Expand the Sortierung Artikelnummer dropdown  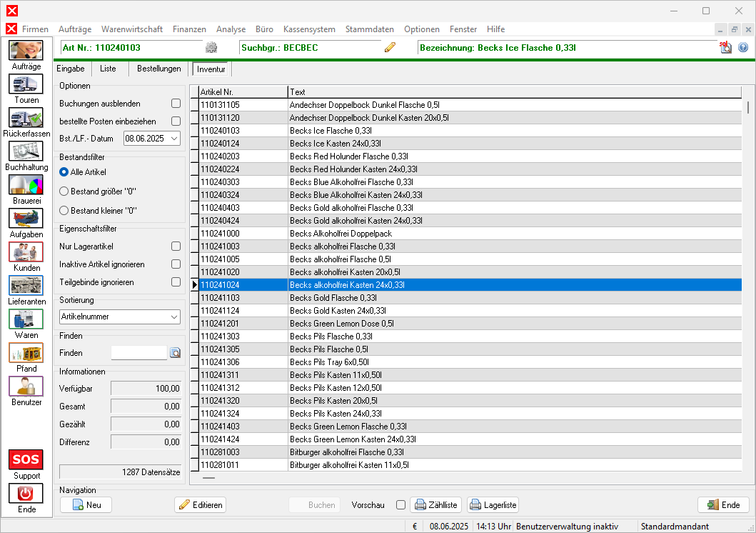[175, 317]
